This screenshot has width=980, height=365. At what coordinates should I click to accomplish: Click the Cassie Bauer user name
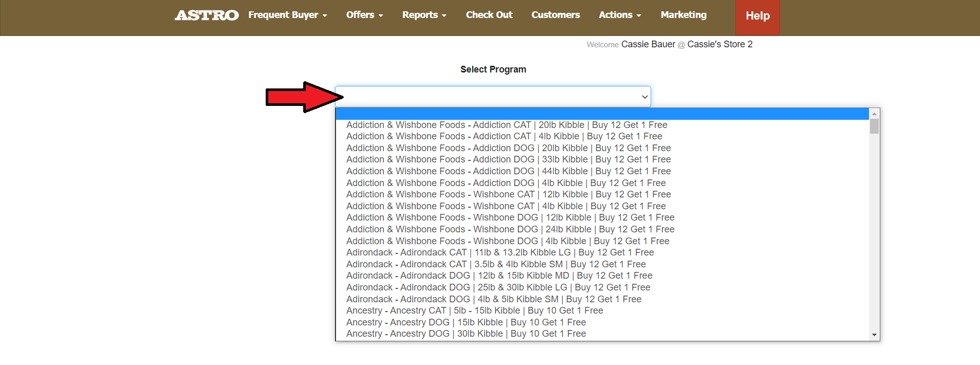click(648, 44)
